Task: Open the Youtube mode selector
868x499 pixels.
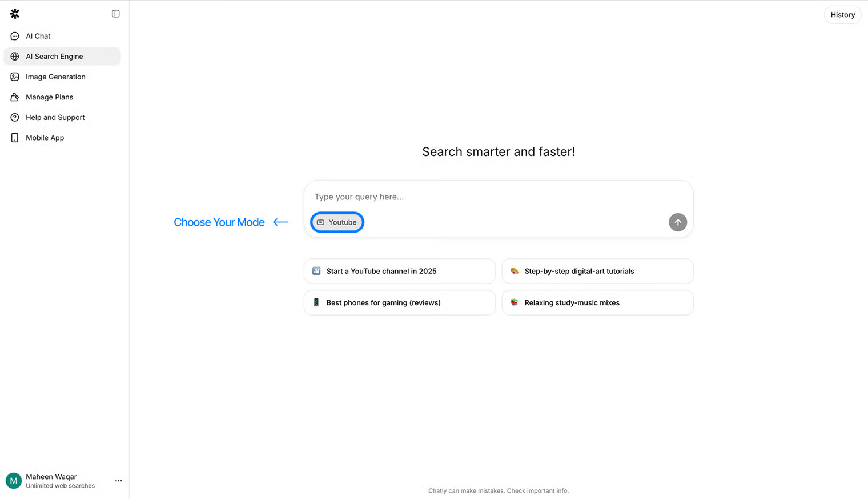Action: pos(337,222)
